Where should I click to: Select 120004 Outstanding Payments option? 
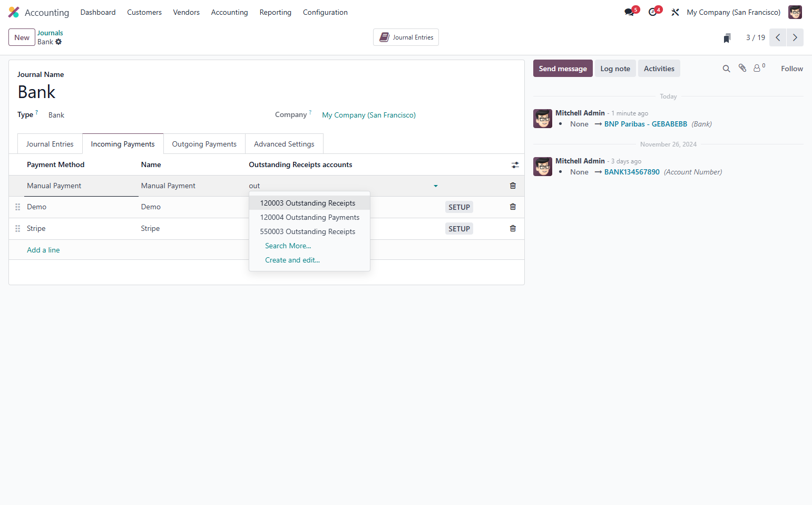tap(309, 217)
